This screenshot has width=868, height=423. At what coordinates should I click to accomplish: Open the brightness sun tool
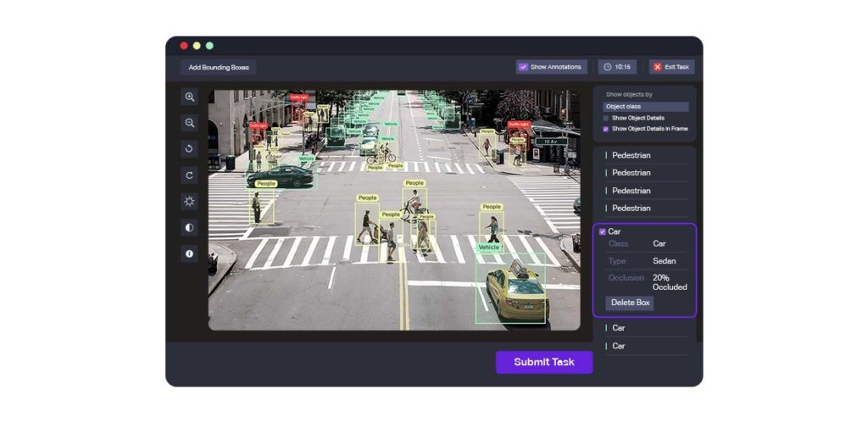pyautogui.click(x=189, y=202)
